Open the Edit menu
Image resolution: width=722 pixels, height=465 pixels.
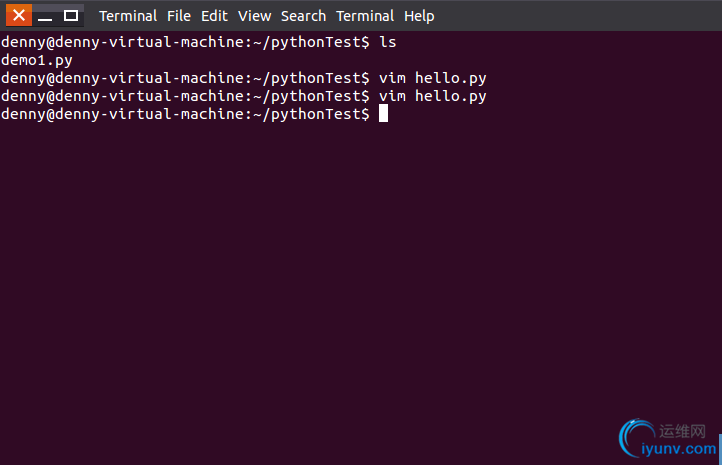point(214,16)
